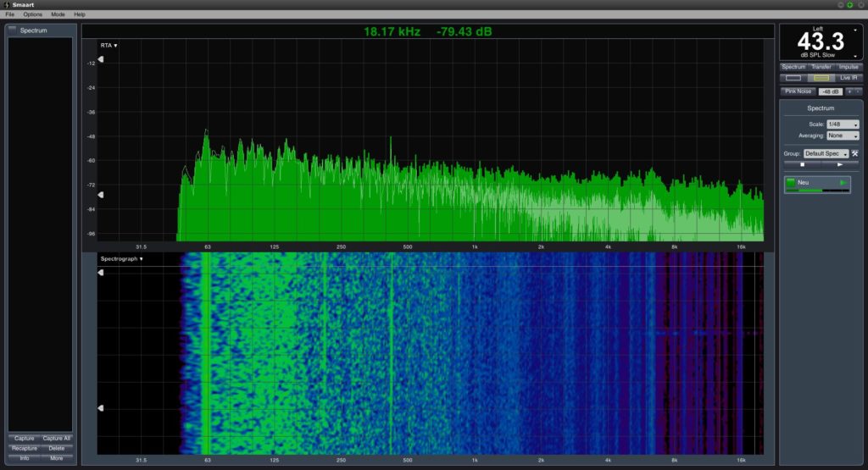Open the Mode menu
This screenshot has width=868, height=470.
pos(58,14)
